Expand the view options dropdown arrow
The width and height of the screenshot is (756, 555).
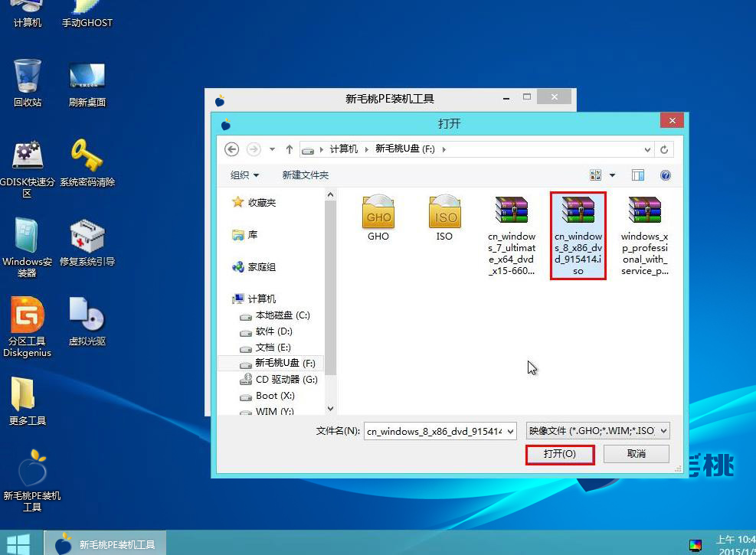pos(612,175)
